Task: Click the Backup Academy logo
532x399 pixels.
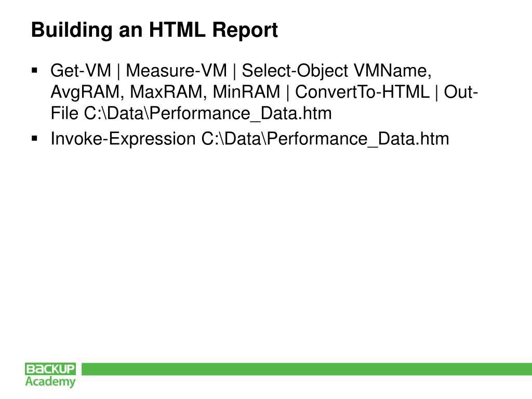Action: tap(50, 375)
